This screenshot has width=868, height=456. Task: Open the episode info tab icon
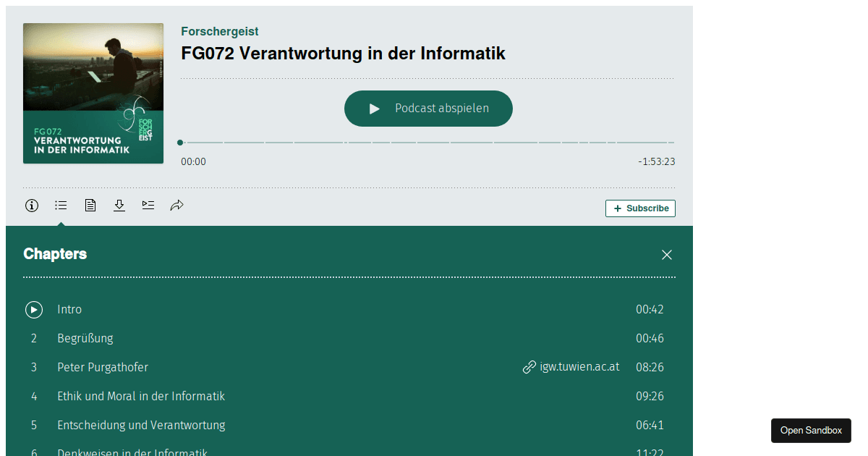[x=32, y=206]
